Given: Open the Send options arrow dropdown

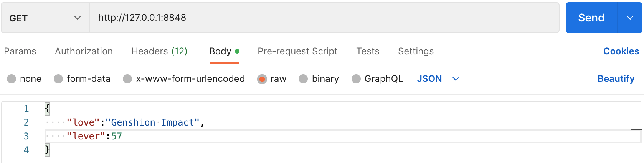Looking at the screenshot, I should point(630,18).
